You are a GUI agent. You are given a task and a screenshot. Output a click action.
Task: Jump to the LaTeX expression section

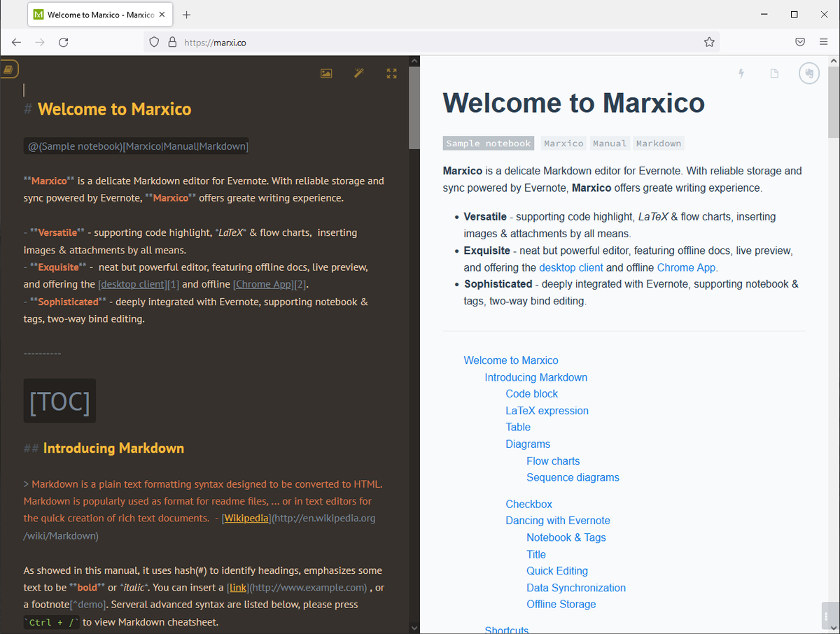click(x=547, y=411)
